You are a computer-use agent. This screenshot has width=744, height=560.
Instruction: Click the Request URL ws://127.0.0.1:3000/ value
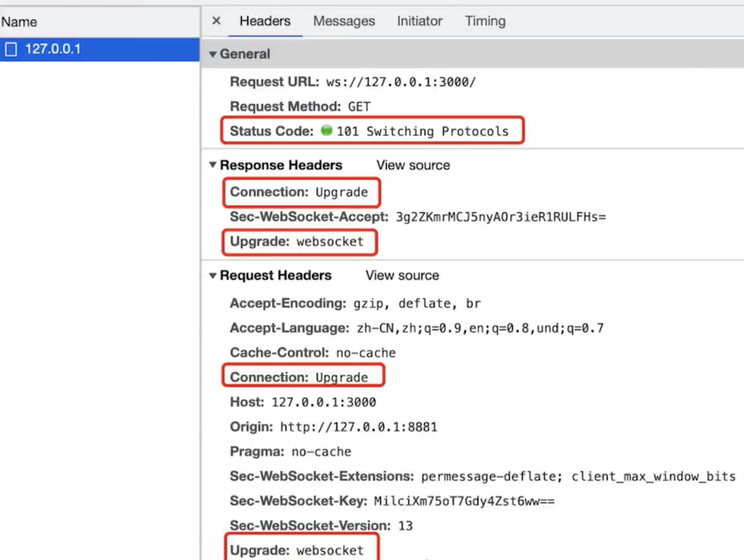pos(401,82)
